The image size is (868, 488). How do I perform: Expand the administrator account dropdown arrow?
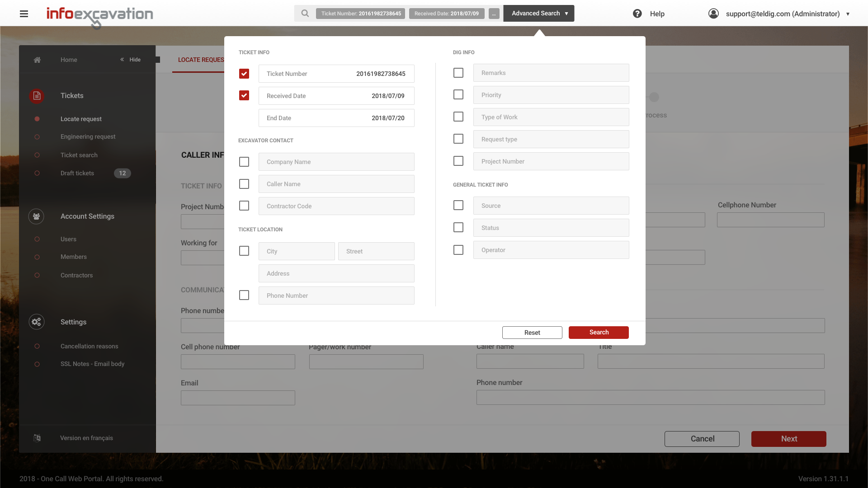point(848,14)
